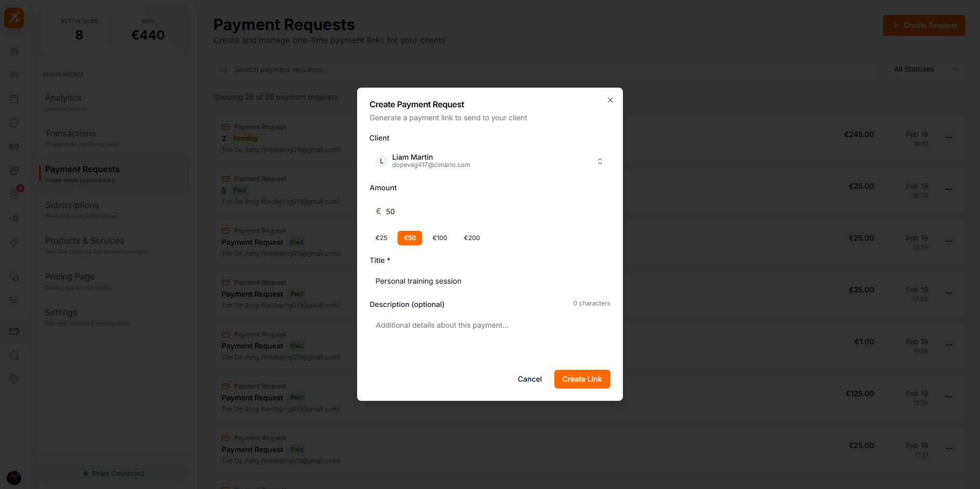Image resolution: width=980 pixels, height=489 pixels.
Task: Select the €200 amount preset
Action: [471, 237]
